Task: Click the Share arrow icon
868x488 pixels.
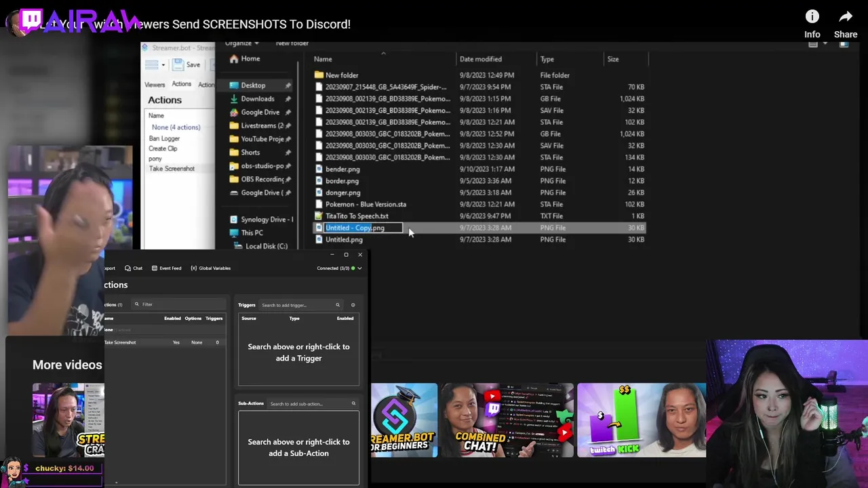Action: 846,17
